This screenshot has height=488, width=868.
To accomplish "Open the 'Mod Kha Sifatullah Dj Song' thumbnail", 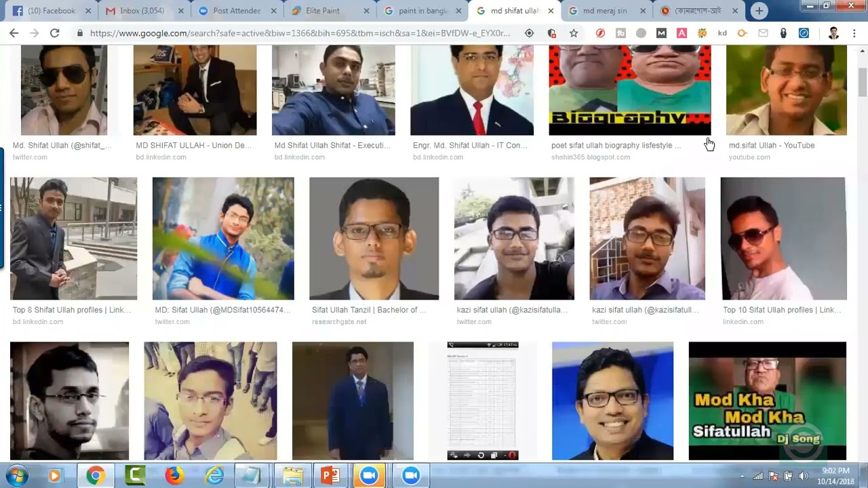I will pyautogui.click(x=767, y=401).
